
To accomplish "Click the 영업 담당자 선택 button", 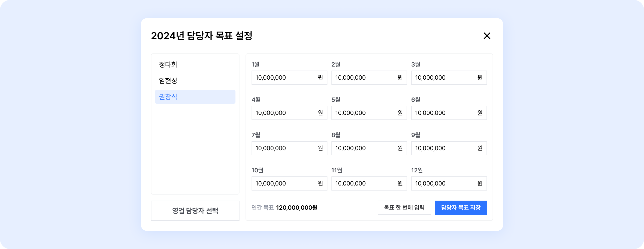I will [x=195, y=211].
